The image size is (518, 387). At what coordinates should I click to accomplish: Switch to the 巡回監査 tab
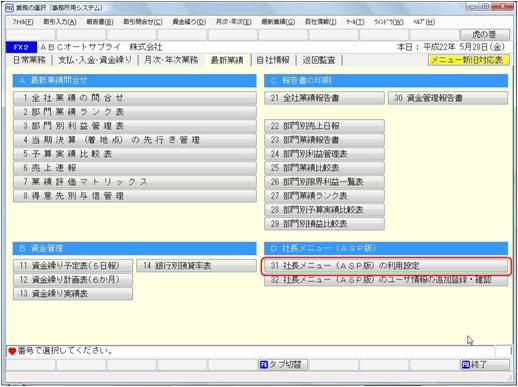pyautogui.click(x=319, y=60)
